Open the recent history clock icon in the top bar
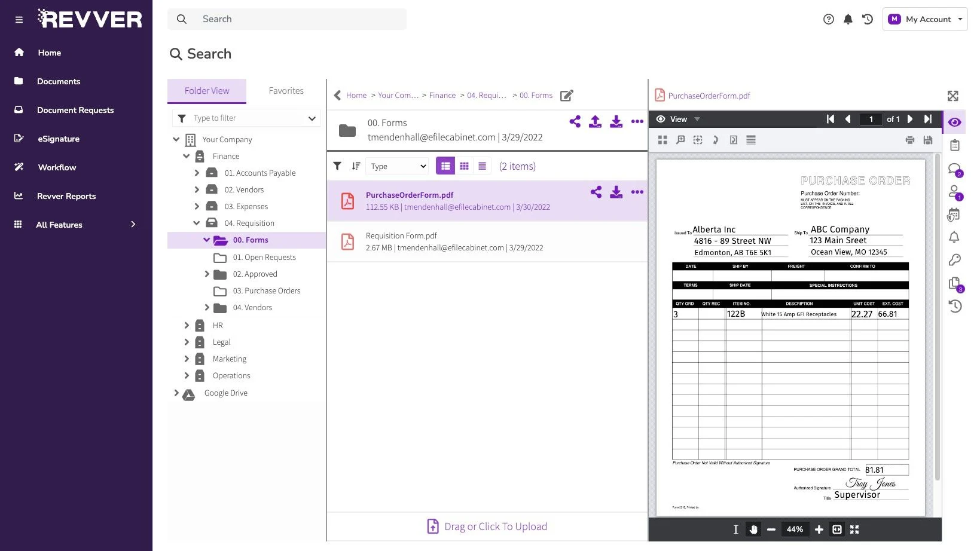This screenshot has width=980, height=551. [x=868, y=19]
